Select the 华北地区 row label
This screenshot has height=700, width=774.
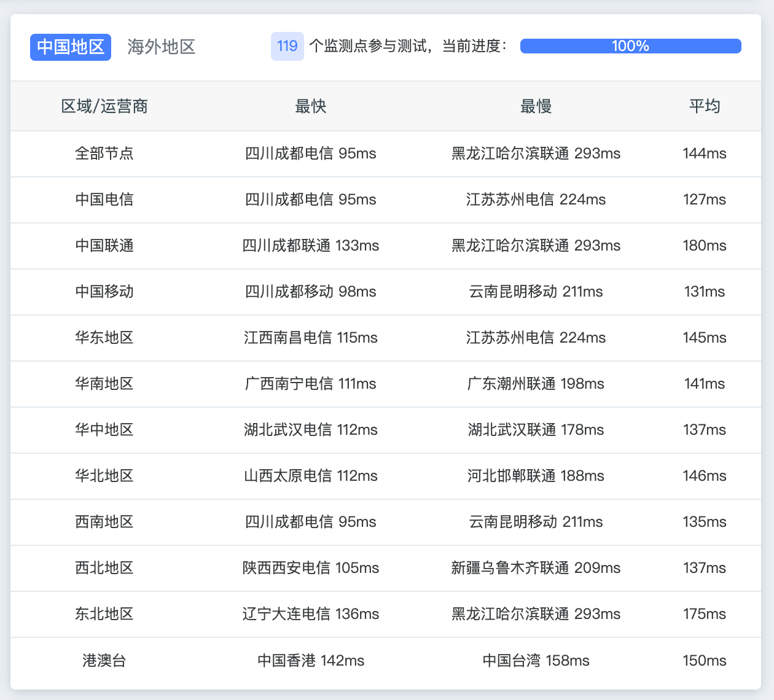[104, 475]
